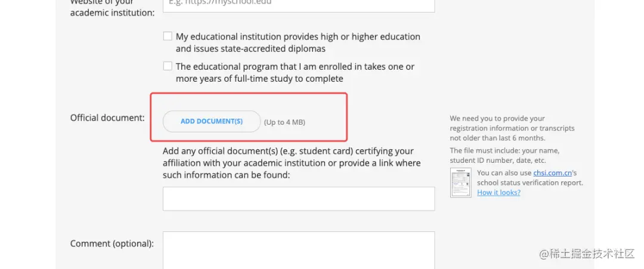Click the school status report thumbnail icon
The image size is (644, 269).
pyautogui.click(x=460, y=183)
